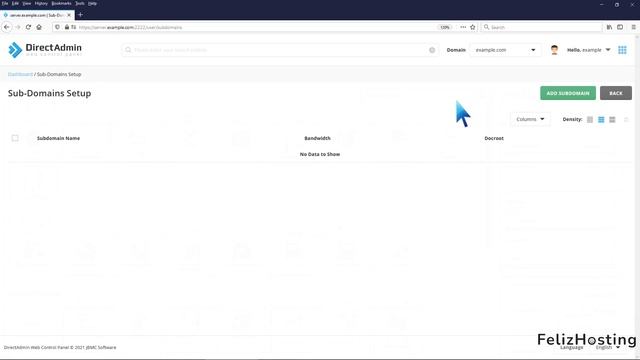The height and width of the screenshot is (360, 640).
Task: Toggle the browser sidebar icon
Action: 620,27
